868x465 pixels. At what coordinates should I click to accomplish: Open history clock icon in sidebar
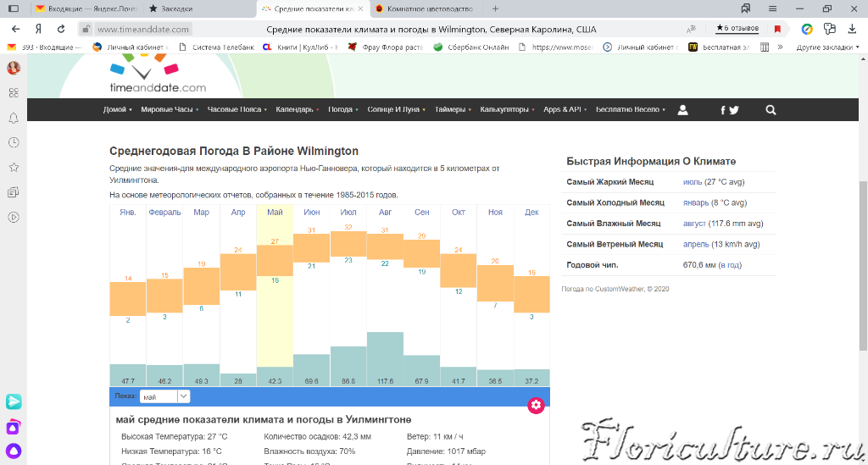pos(14,142)
